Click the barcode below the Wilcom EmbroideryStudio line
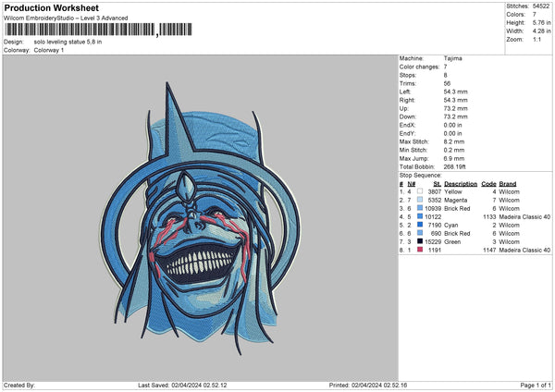Image resolution: width=555 pixels, height=392 pixels. [81, 31]
